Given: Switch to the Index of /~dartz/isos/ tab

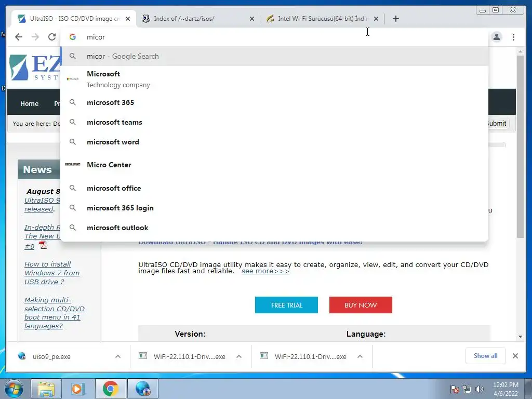Looking at the screenshot, I should 198,19.
